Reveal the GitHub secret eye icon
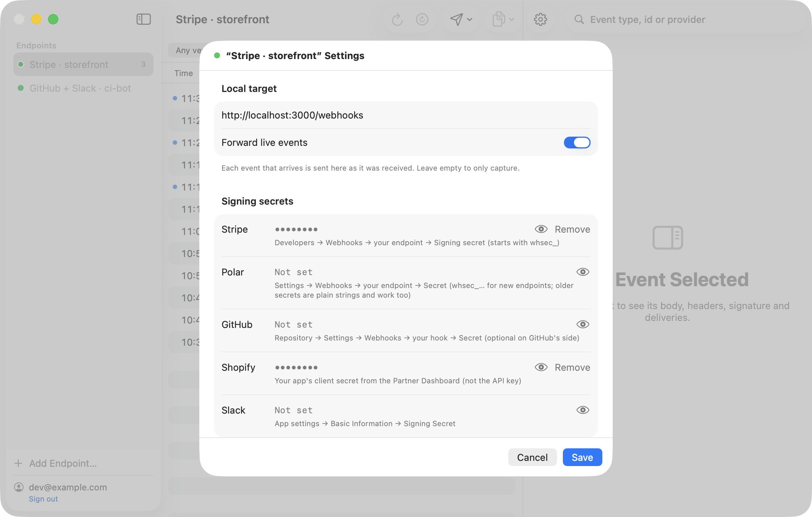The width and height of the screenshot is (812, 517). coord(583,324)
